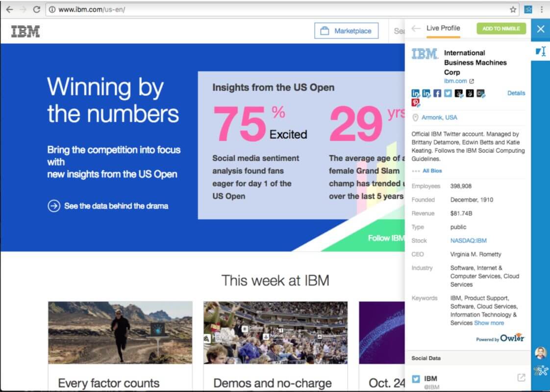The width and height of the screenshot is (550, 392).
Task: Click the Armonk, USA location link
Action: (x=439, y=118)
